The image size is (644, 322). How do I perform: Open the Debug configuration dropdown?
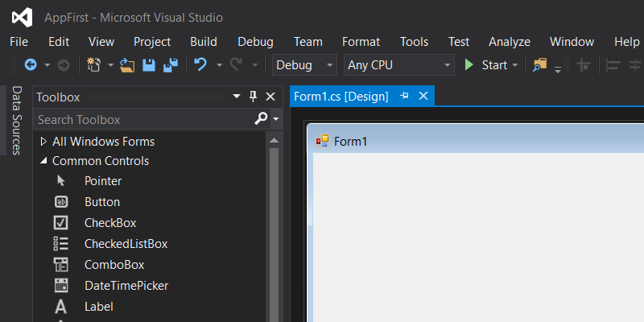(x=305, y=65)
